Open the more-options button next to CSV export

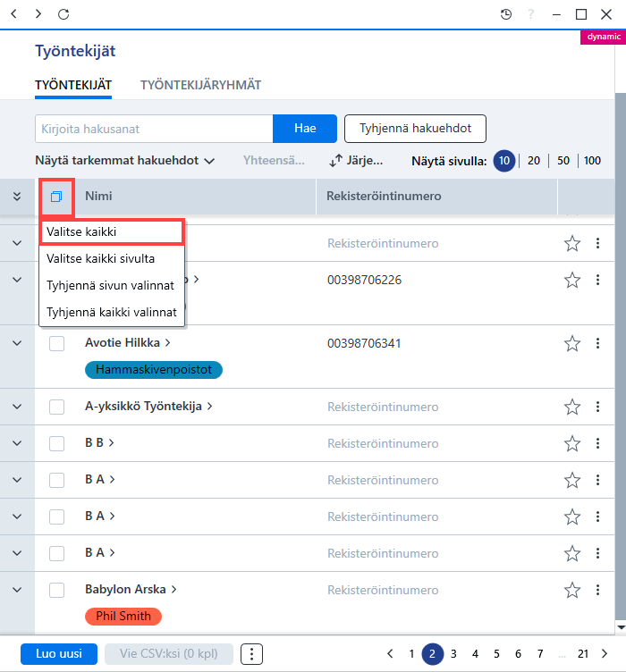[x=251, y=653]
